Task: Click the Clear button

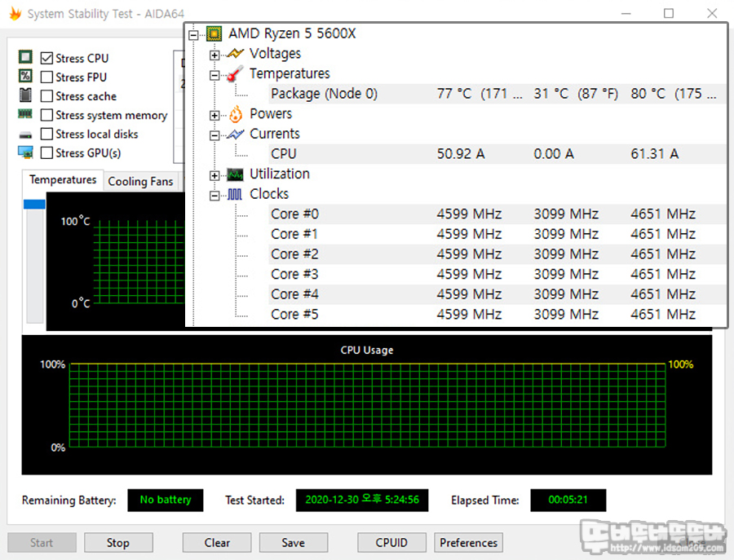Action: pyautogui.click(x=217, y=543)
